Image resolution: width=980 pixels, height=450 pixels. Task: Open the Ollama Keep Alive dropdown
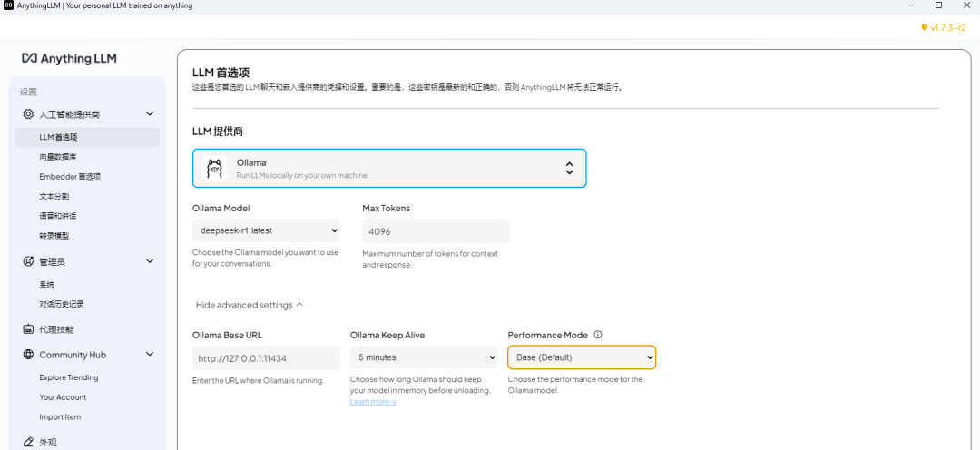(424, 357)
